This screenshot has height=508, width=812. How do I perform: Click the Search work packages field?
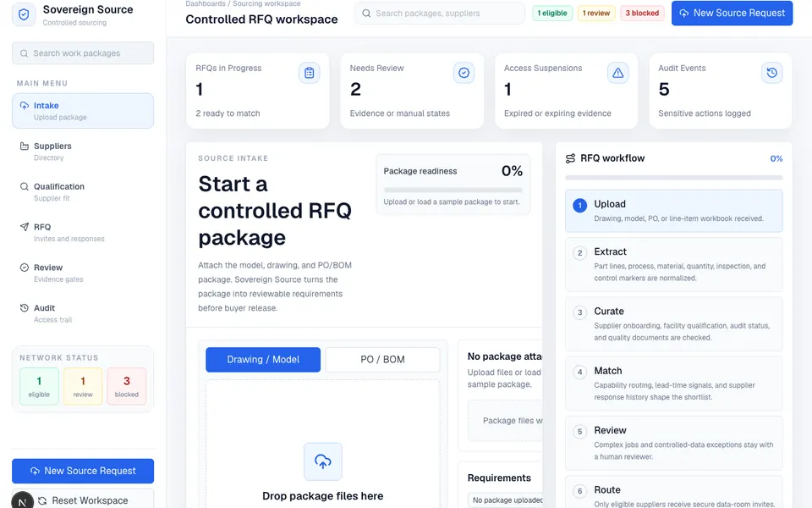83,53
